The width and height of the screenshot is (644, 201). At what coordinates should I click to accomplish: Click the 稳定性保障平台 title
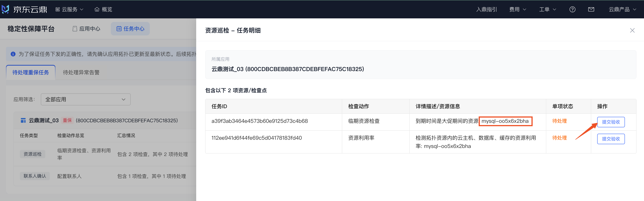(x=31, y=29)
